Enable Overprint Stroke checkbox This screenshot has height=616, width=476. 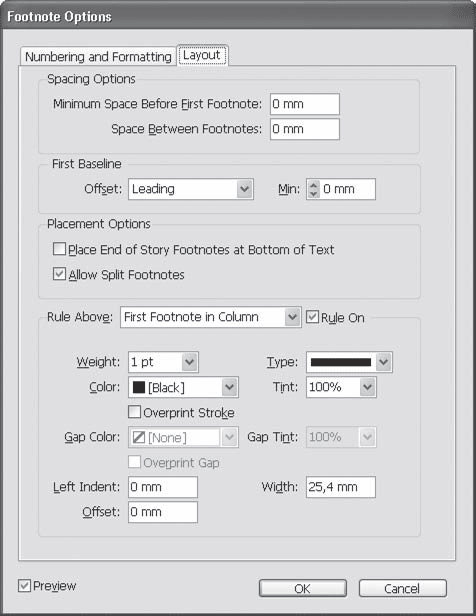coord(135,412)
